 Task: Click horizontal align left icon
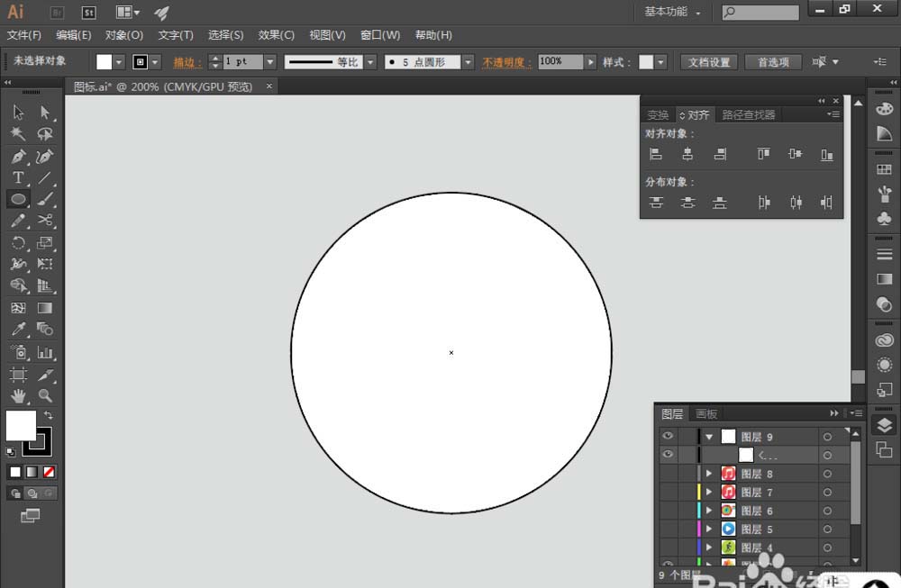click(656, 154)
